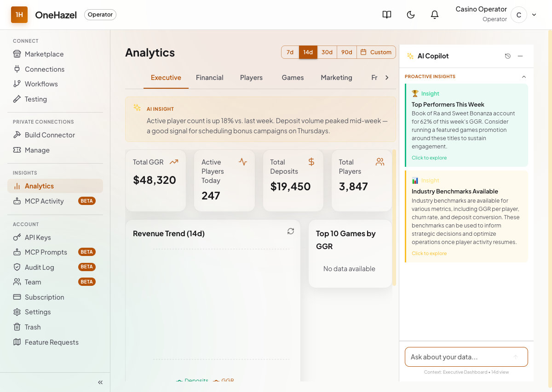
Task: Click the Operator badge next to OneHazel
Action: click(x=100, y=15)
